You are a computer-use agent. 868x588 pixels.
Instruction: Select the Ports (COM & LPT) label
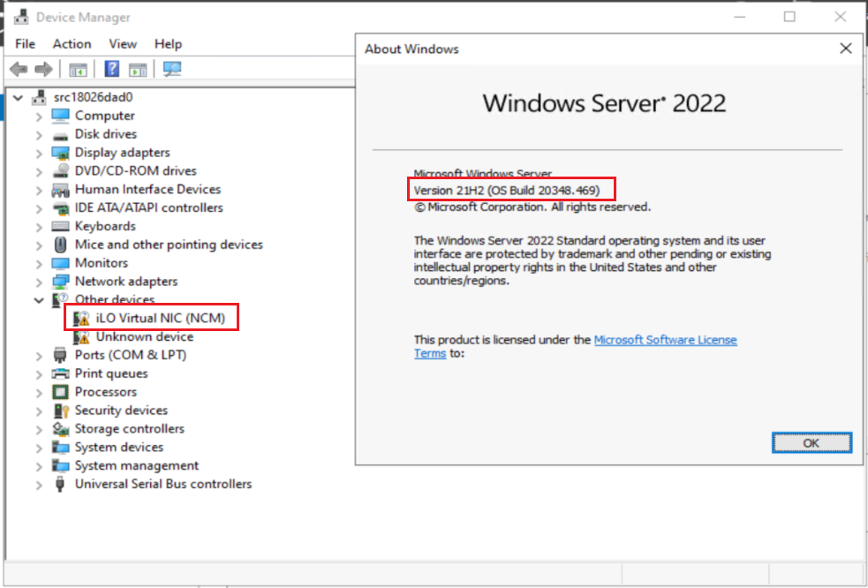click(x=131, y=355)
